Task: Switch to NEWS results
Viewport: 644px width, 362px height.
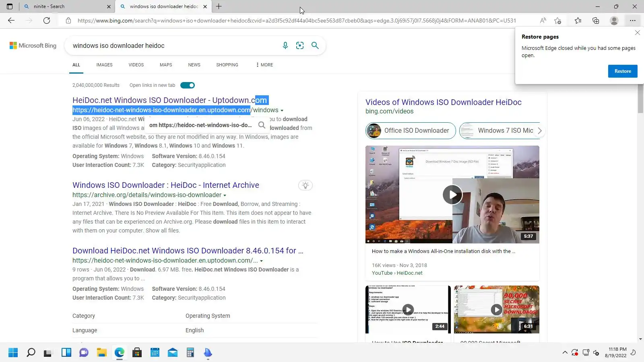Action: click(194, 65)
